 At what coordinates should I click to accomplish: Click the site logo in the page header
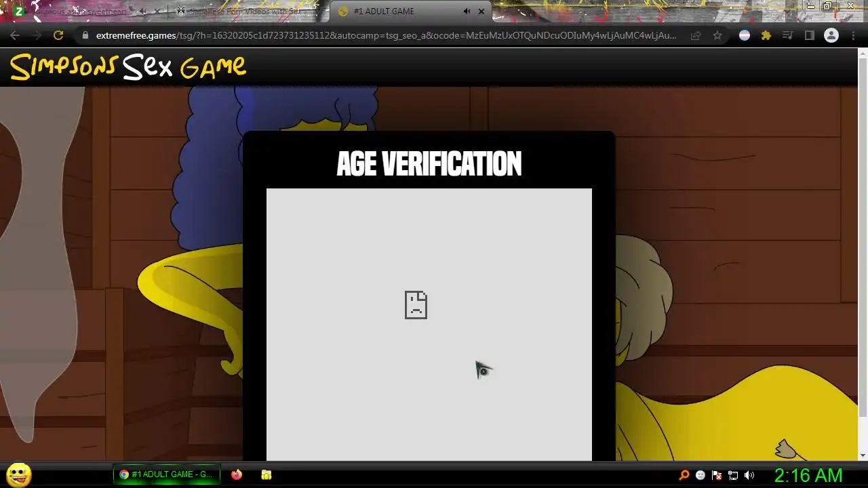[128, 67]
